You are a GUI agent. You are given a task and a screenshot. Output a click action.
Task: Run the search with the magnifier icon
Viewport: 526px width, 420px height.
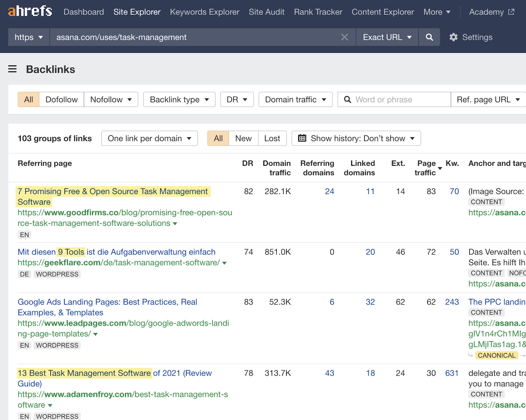point(429,37)
